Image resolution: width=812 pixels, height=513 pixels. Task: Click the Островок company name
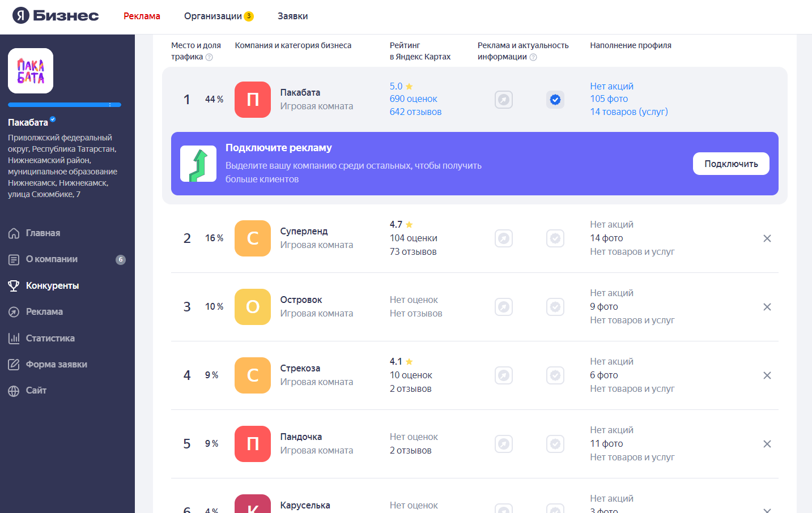point(301,300)
